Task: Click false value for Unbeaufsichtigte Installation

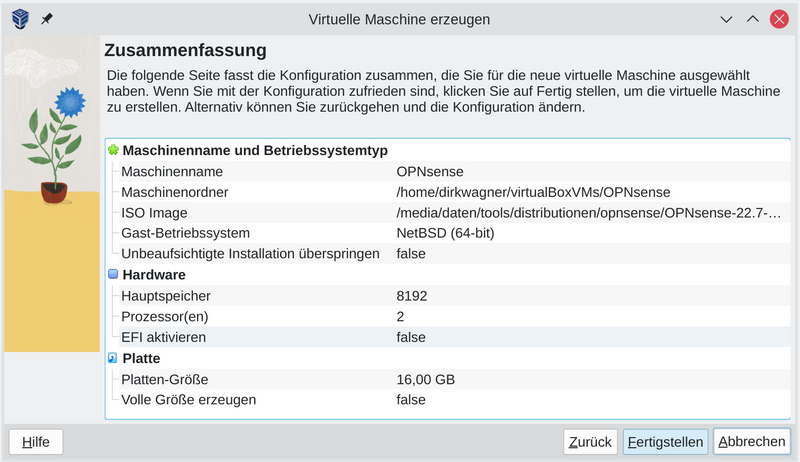Action: 411,253
